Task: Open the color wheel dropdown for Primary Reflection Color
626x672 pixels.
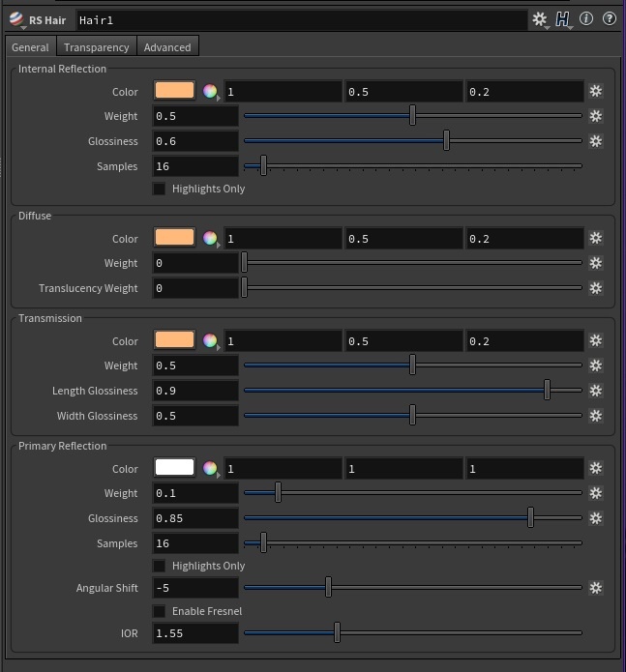Action: tap(211, 468)
